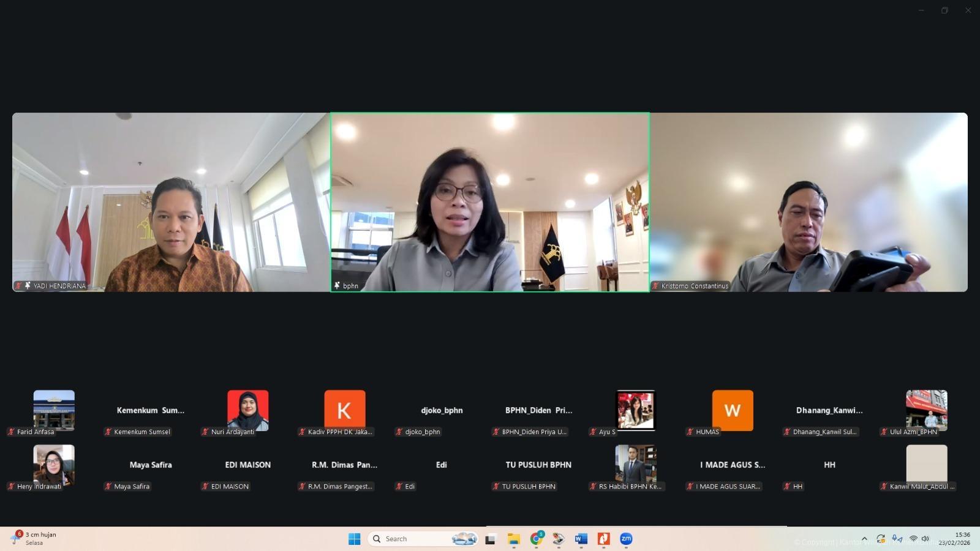980x551 pixels.
Task: Open Microsoft Word from the taskbar
Action: pos(581,539)
